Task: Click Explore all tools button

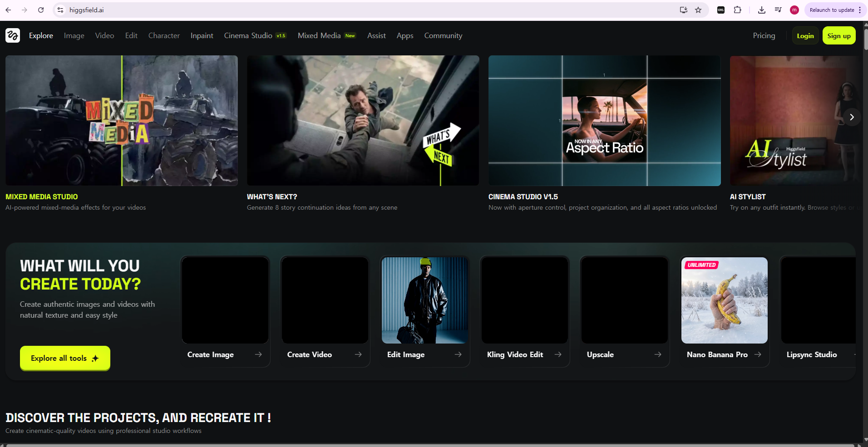Action: pyautogui.click(x=65, y=358)
